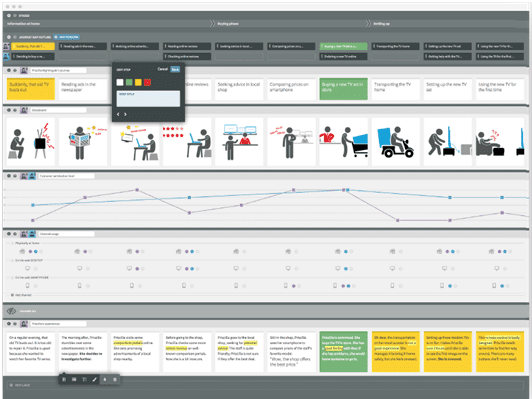The image size is (532, 399).
Task: Choose the red color swatch
Action: [147, 82]
